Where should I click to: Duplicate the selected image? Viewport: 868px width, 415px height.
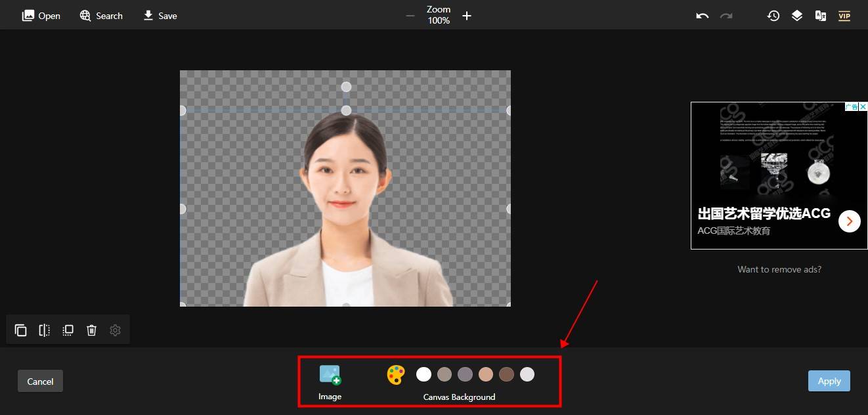click(x=20, y=330)
